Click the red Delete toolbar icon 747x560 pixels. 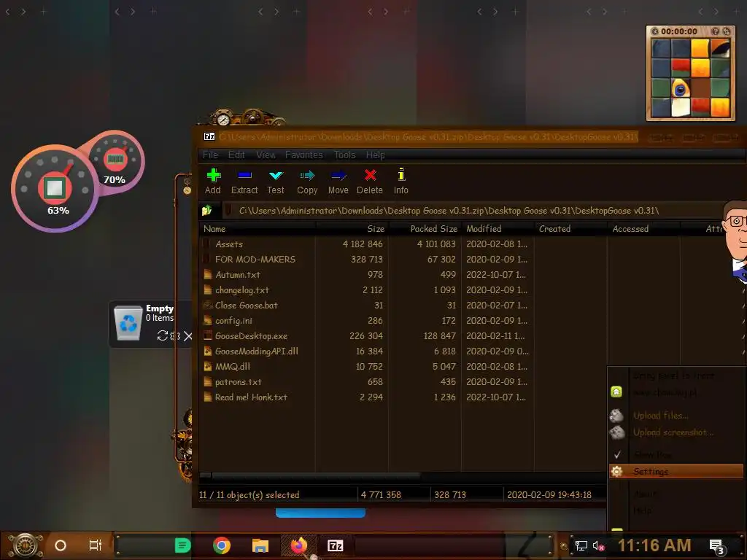coord(370,181)
